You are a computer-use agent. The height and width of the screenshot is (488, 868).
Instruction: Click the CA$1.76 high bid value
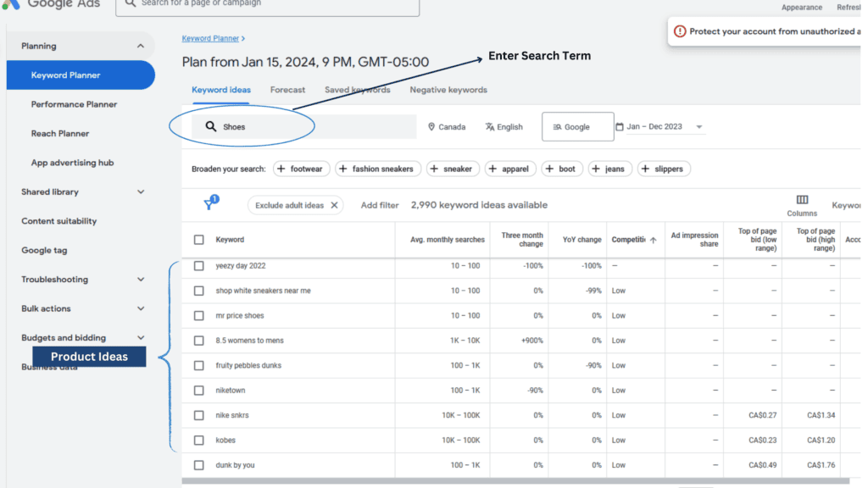coord(821,465)
